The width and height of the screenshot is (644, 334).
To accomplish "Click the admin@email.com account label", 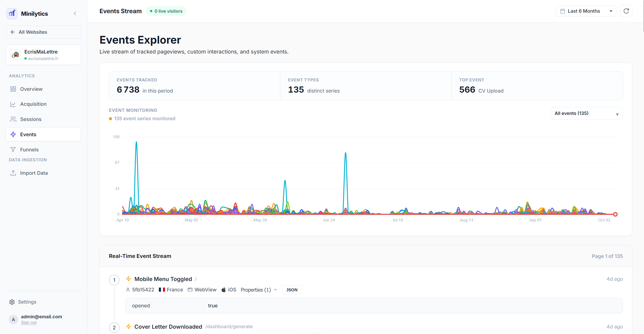I will (41, 317).
